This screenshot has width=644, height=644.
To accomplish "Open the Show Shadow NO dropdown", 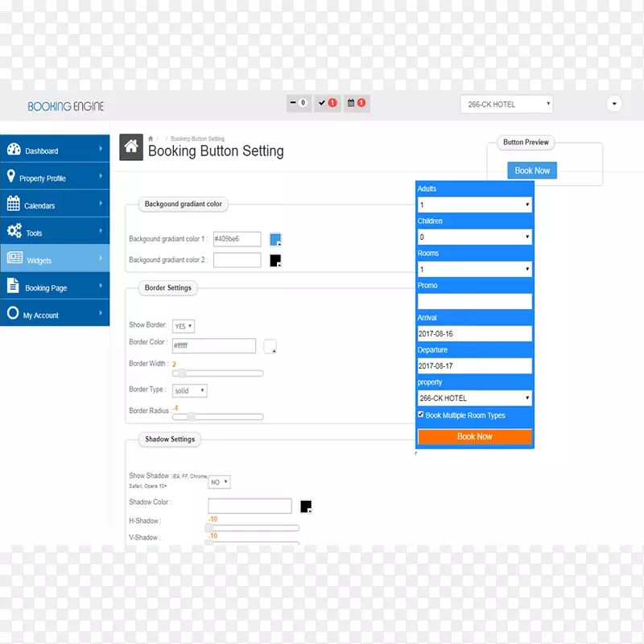I will pyautogui.click(x=219, y=481).
